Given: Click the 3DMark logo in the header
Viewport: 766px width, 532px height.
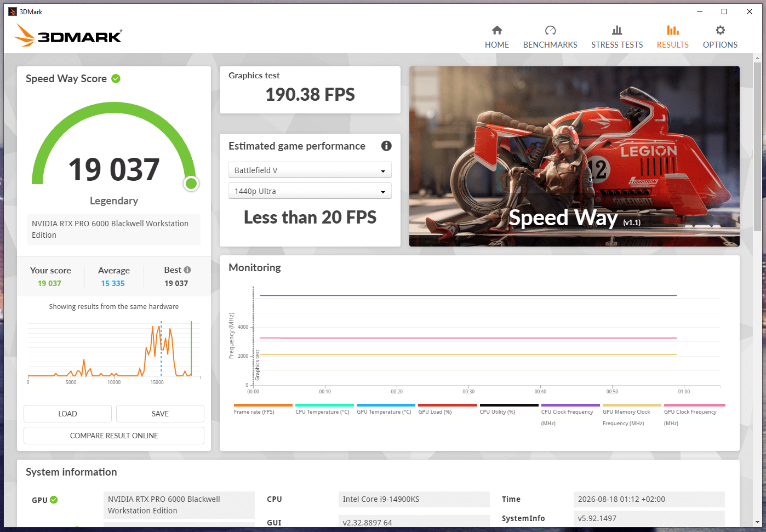Looking at the screenshot, I should pos(68,36).
